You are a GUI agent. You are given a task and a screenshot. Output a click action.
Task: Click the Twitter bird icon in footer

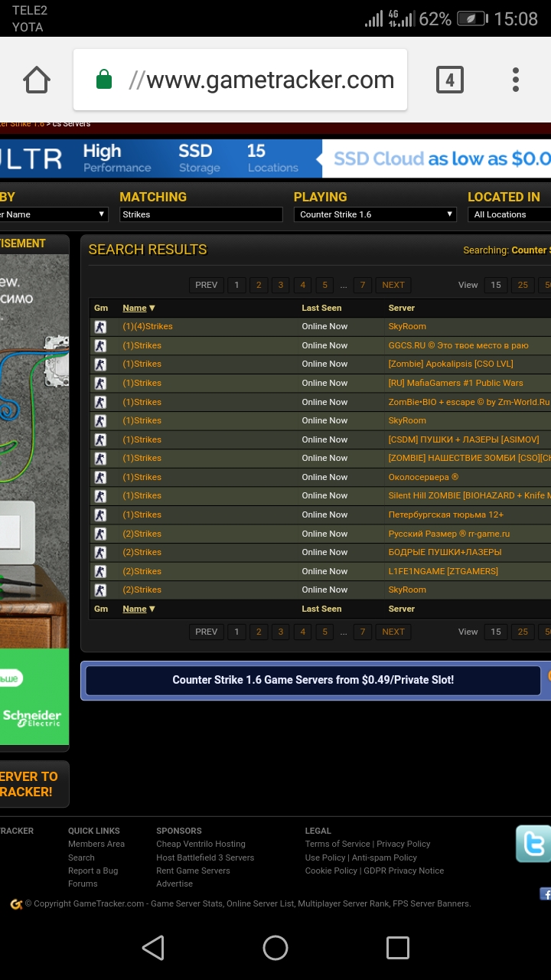click(533, 844)
